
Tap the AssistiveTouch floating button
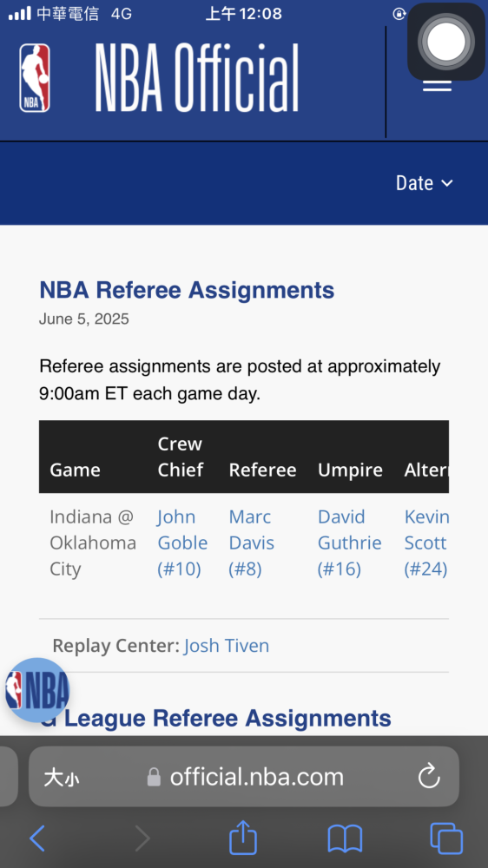pos(446,42)
